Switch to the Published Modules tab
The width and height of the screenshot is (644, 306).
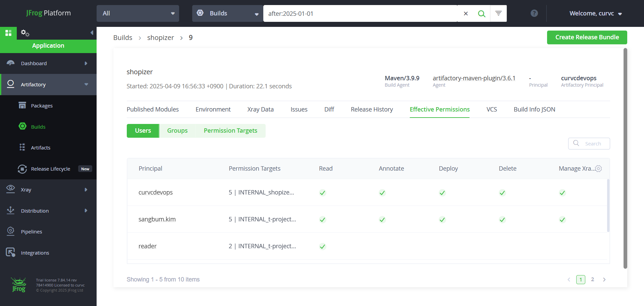[x=153, y=109]
